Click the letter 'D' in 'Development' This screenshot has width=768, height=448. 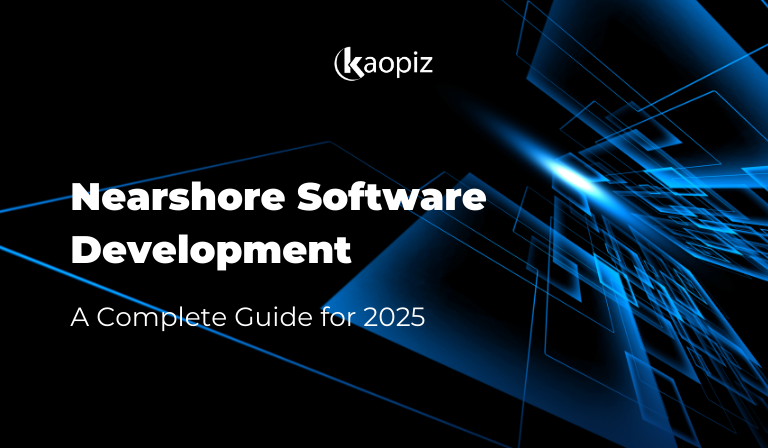pos(86,250)
